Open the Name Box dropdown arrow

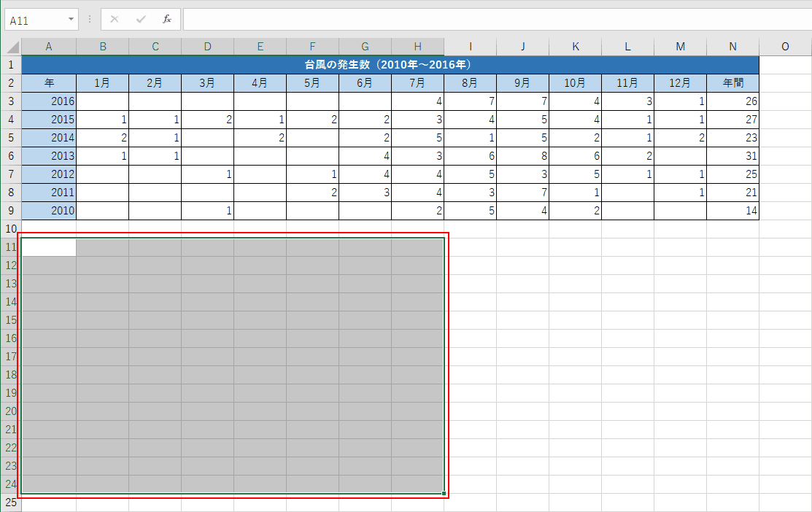[71, 20]
